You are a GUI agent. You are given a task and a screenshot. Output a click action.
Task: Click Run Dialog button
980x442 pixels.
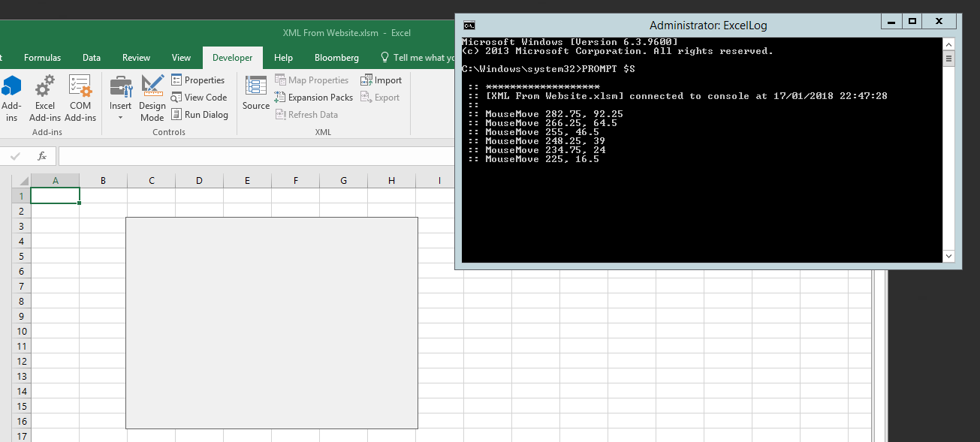click(200, 115)
